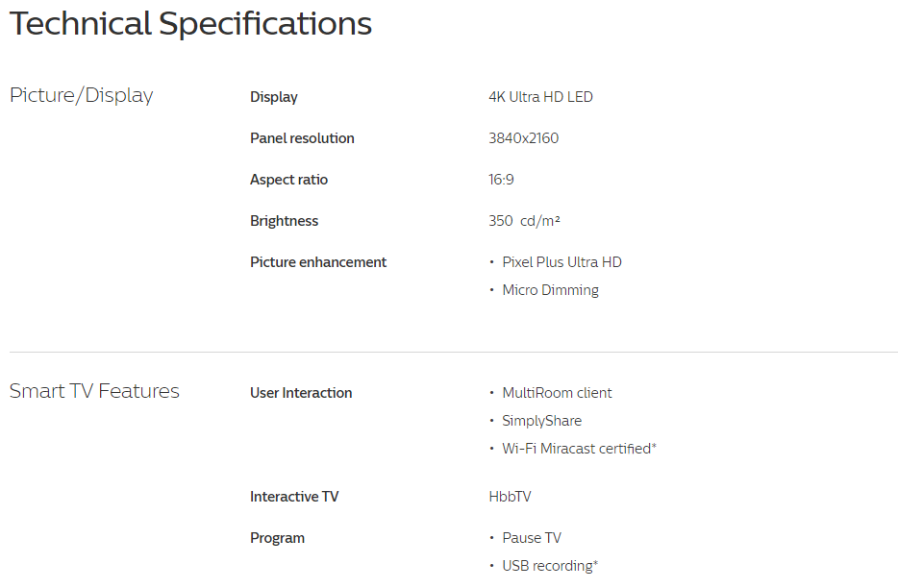Click the 4K Ultra HD LED value

pos(540,97)
